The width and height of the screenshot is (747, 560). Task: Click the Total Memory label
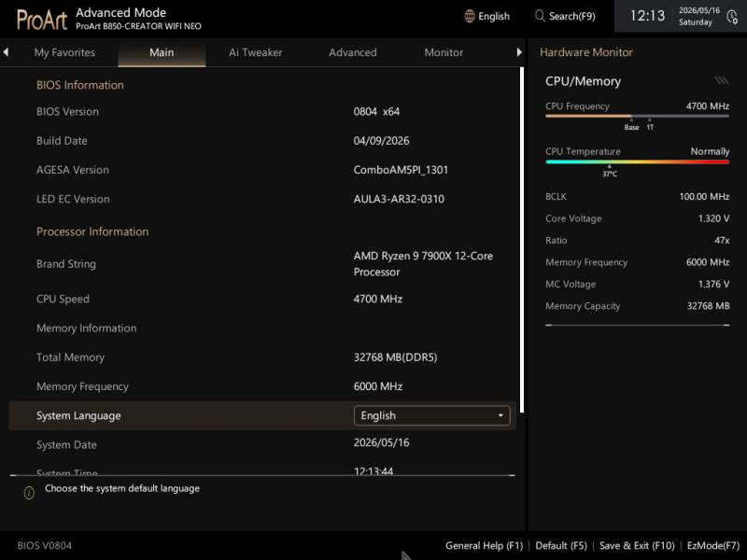pos(70,357)
